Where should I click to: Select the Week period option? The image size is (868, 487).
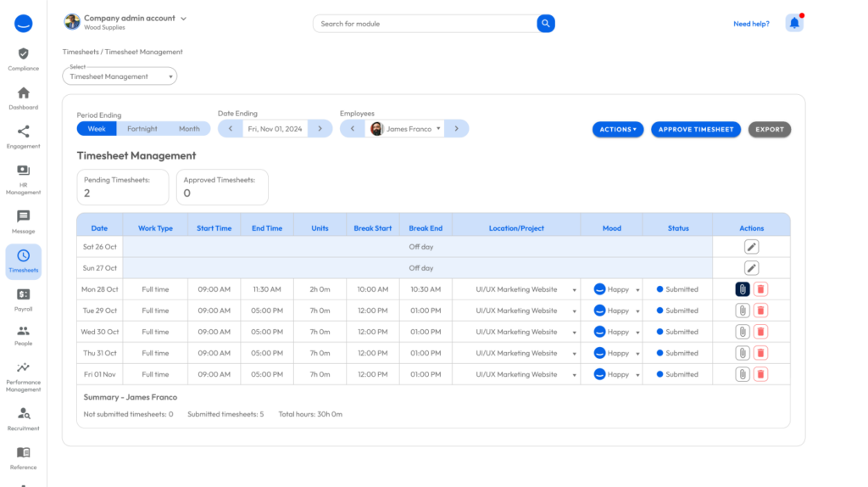97,129
